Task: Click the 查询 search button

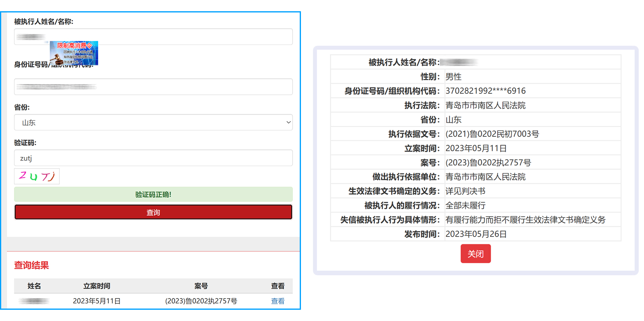Action: pyautogui.click(x=153, y=212)
